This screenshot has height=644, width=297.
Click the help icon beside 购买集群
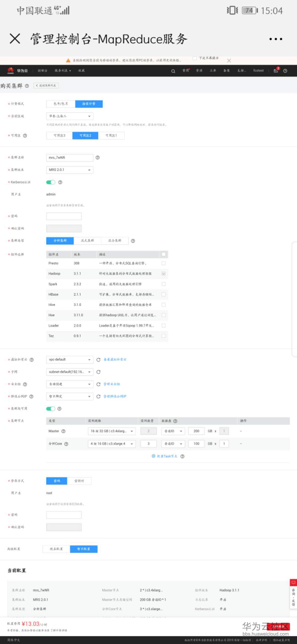coord(27,86)
